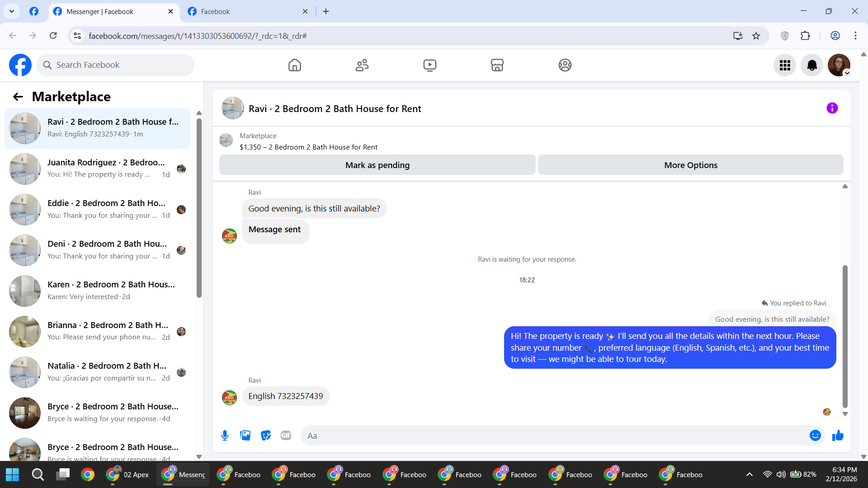This screenshot has height=488, width=868.
Task: Close the Messenger | Facebook tab
Action: (170, 11)
